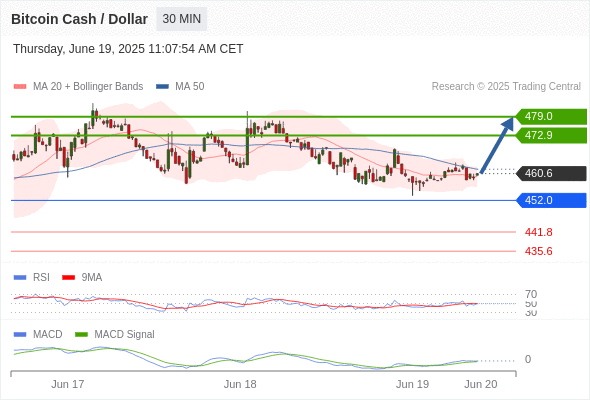
Task: Click the 9MA legend red swatch
Action: (x=68, y=278)
